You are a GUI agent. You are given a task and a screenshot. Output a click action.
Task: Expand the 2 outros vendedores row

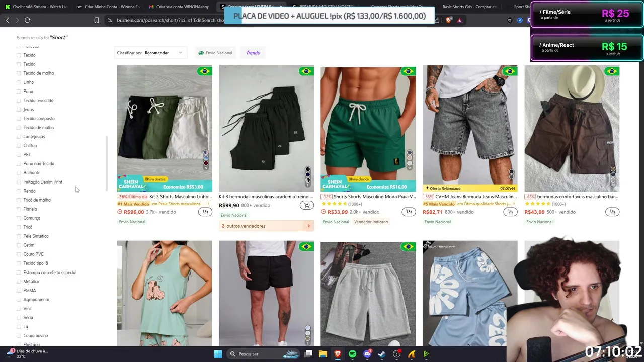click(x=266, y=226)
